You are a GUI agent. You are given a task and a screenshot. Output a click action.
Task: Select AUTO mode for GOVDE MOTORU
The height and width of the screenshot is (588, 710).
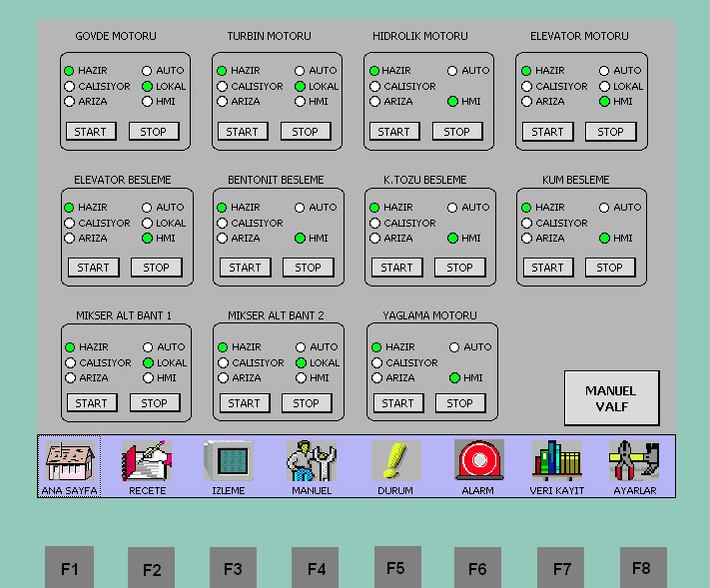[147, 71]
